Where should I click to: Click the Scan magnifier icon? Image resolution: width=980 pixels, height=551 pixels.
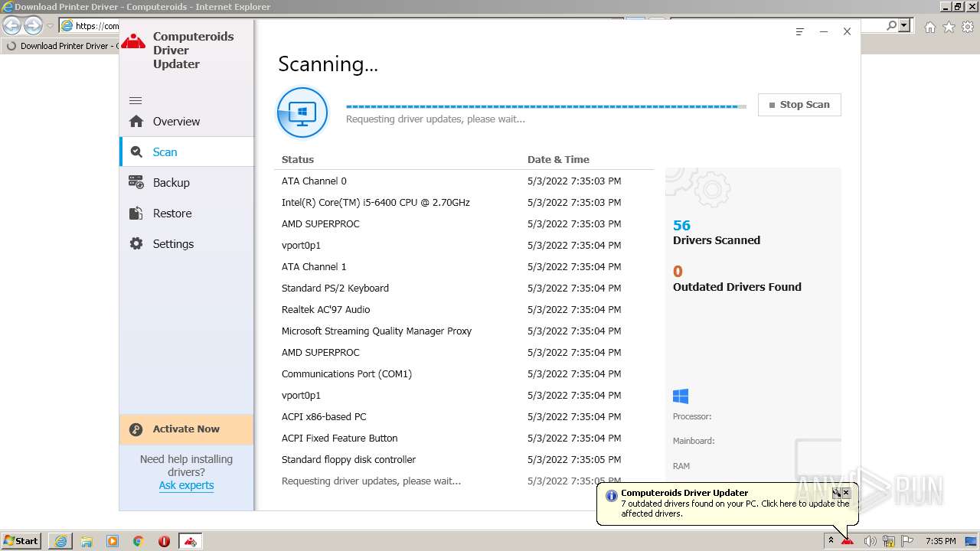(x=136, y=152)
